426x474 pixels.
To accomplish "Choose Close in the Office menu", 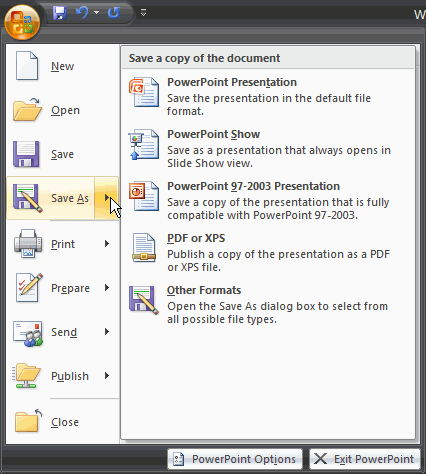I will pos(63,422).
